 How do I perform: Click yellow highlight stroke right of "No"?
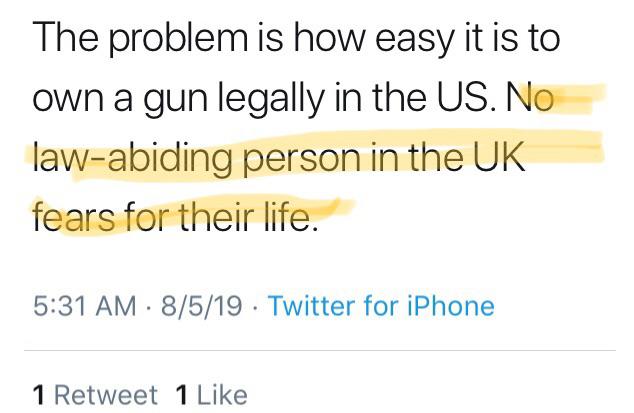[x=580, y=97]
